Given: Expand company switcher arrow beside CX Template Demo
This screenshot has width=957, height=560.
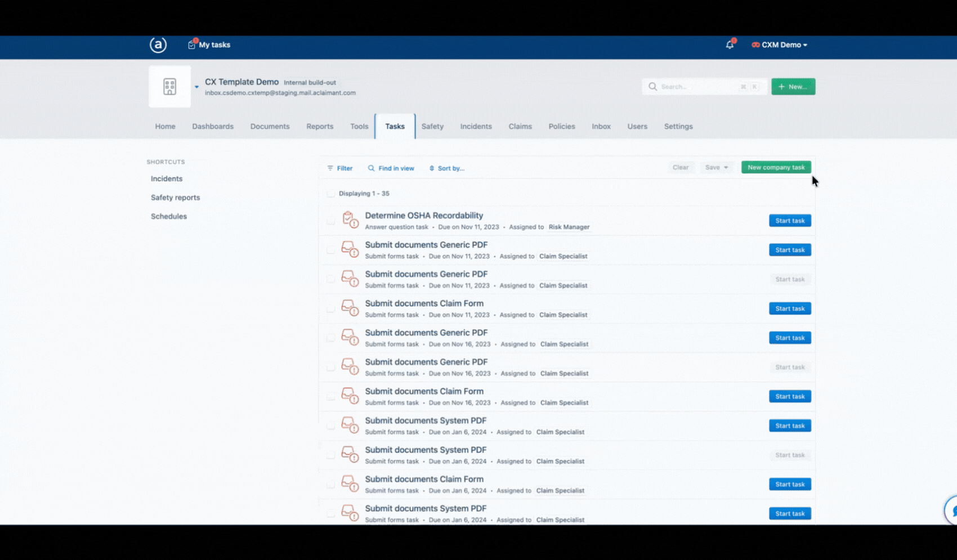Looking at the screenshot, I should click(196, 87).
